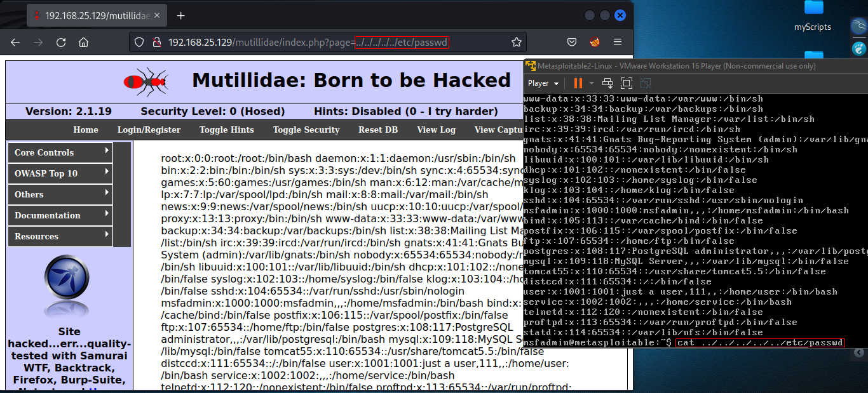Expand the Resources sidebar menu
The image size is (868, 393).
[60, 236]
